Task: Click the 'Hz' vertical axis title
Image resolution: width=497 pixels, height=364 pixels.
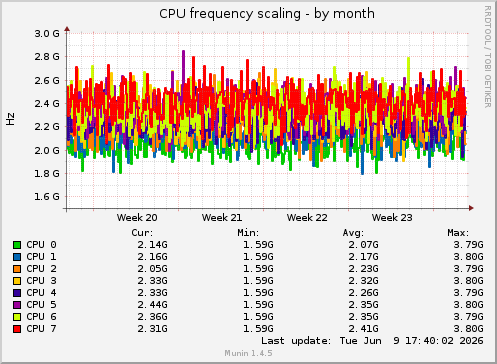Action: click(10, 119)
